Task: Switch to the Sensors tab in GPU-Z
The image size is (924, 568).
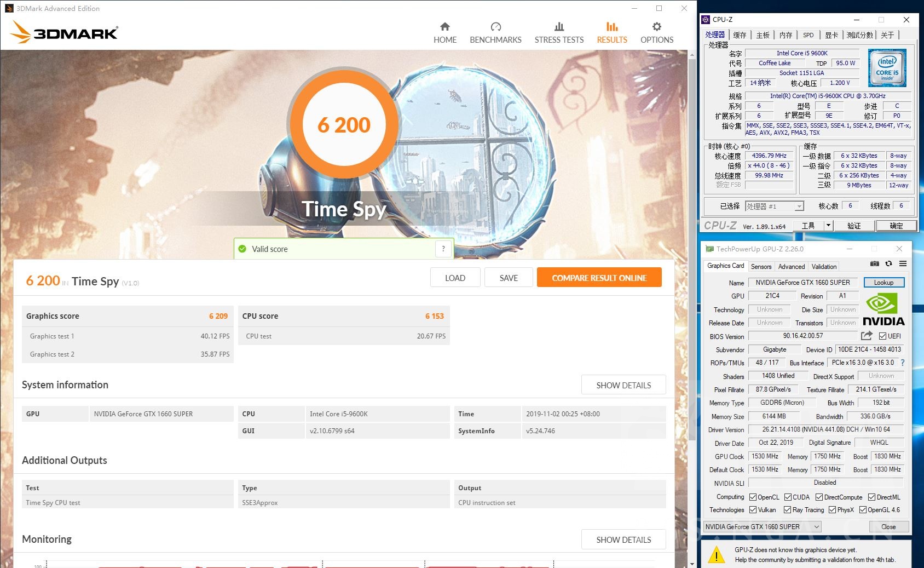Action: pos(761,267)
